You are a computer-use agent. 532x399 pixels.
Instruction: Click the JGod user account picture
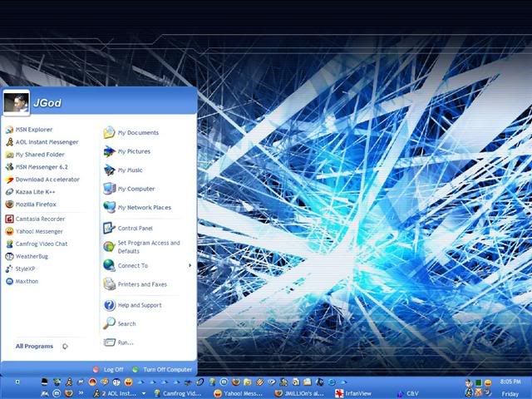click(16, 101)
